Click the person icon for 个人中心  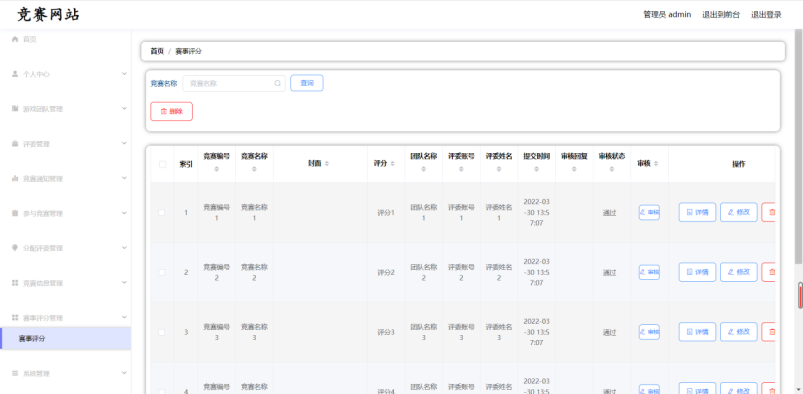(x=15, y=74)
